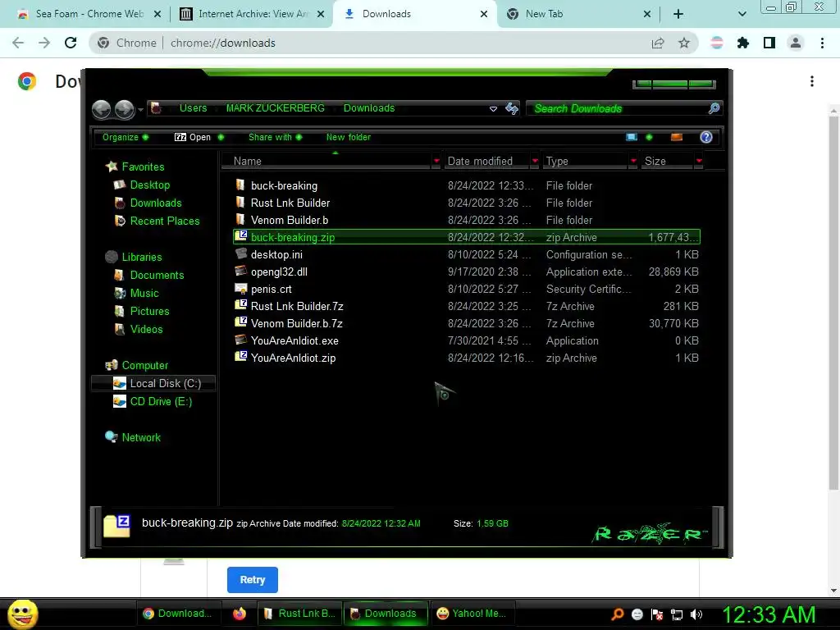Open a new Chrome tab with plus
Screen dimensions: 840x630
[x=678, y=14]
